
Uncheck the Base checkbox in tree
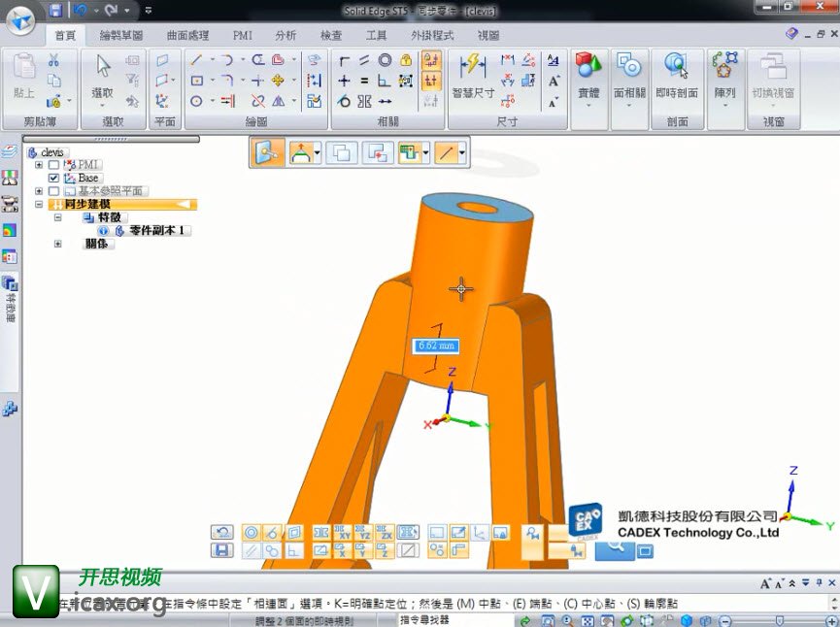pos(53,179)
